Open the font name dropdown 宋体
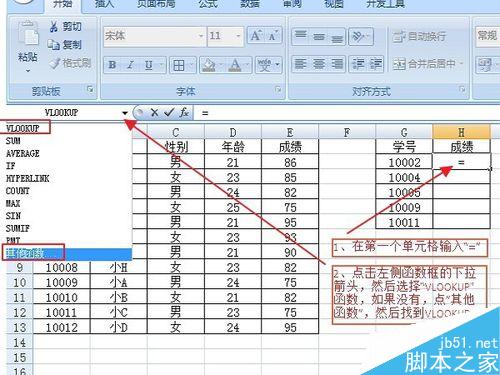 click(x=201, y=36)
